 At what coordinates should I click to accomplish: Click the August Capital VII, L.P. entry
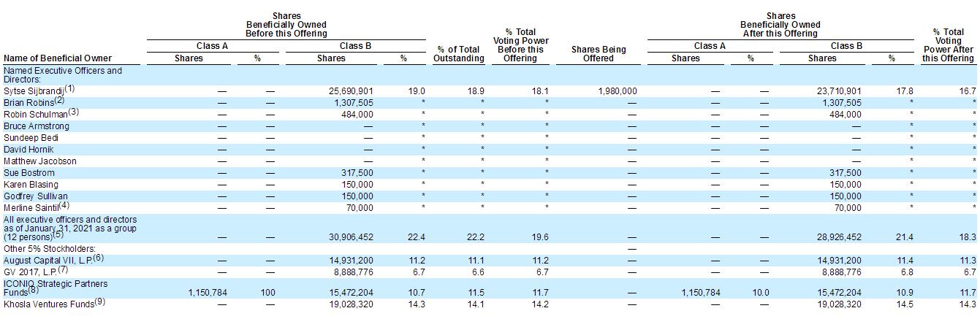click(x=47, y=261)
